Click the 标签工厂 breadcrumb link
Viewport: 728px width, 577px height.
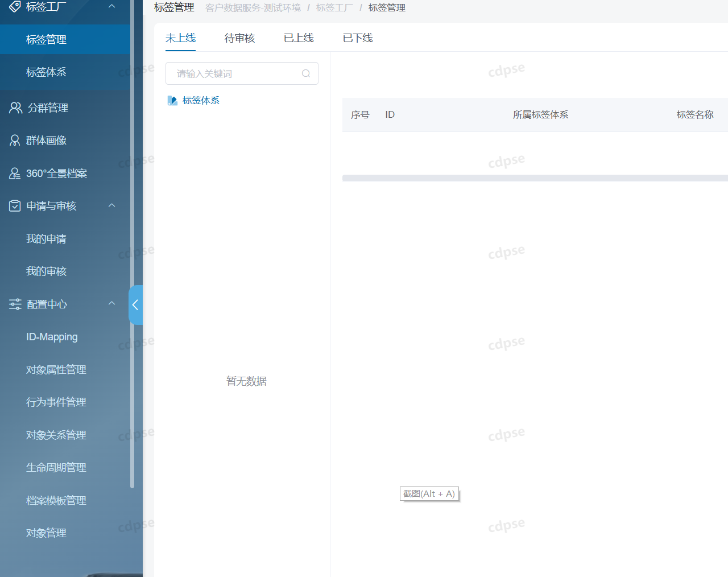(x=334, y=8)
